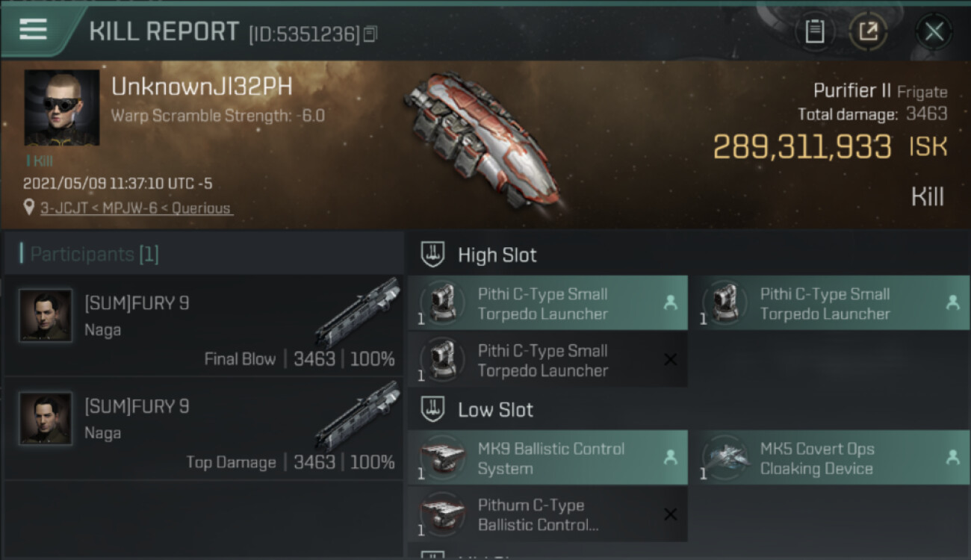Select the MK9 Ballistic Control System
Viewport: 971px width, 560px height.
tap(547, 458)
